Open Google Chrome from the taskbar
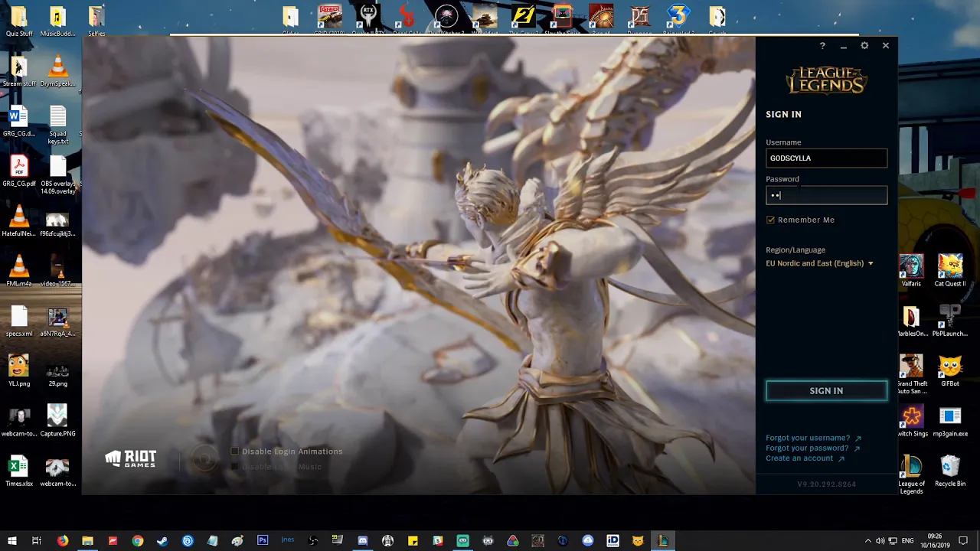 tap(138, 541)
